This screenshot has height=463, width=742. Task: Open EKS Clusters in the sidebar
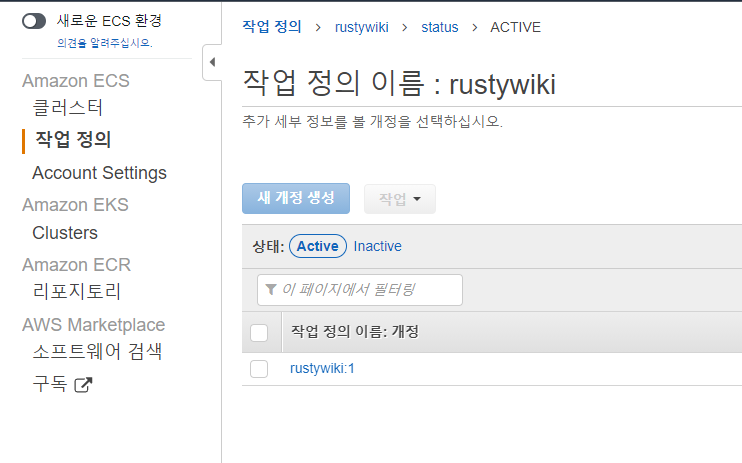(65, 233)
